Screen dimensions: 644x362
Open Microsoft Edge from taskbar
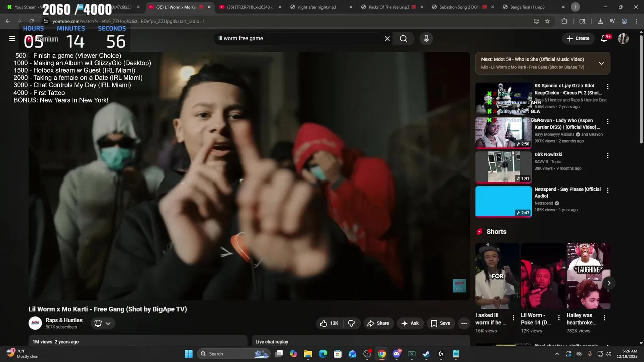pyautogui.click(x=323, y=354)
